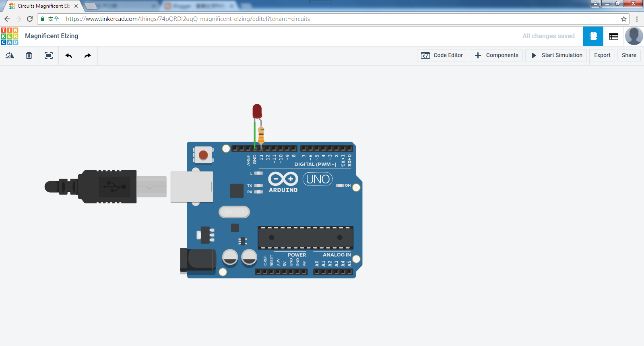
Task: Reload the browser page
Action: tap(30, 19)
